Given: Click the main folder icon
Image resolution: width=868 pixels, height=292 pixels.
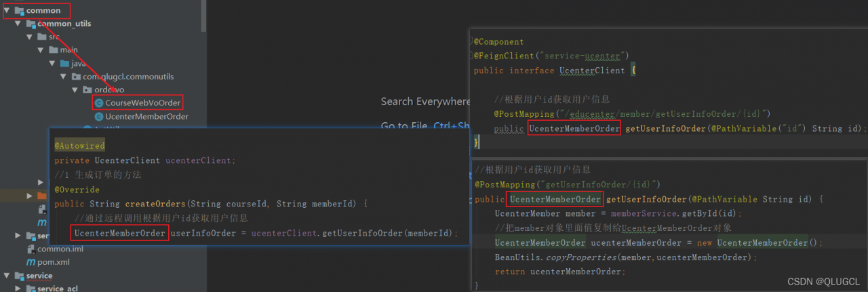Looking at the screenshot, I should [54, 50].
